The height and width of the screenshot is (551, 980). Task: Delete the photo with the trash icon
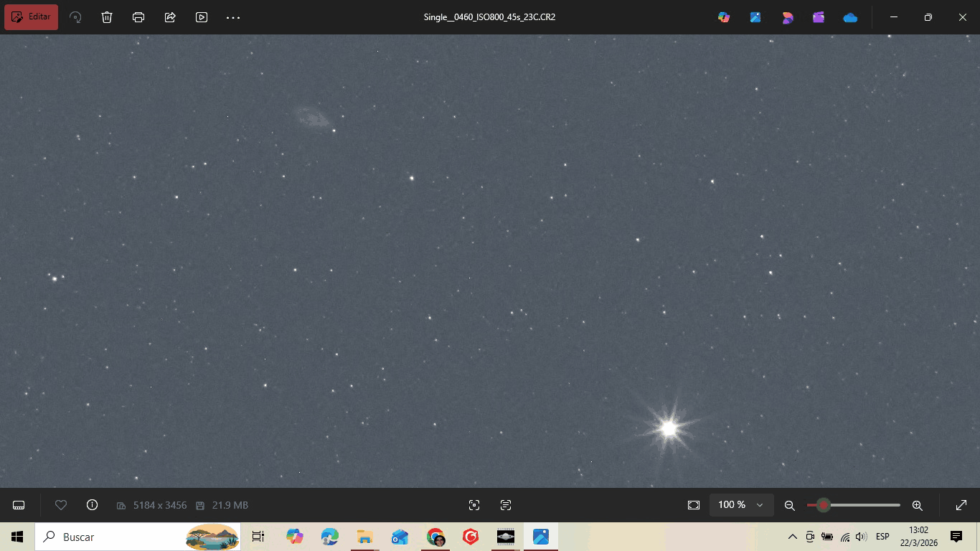pos(107,17)
